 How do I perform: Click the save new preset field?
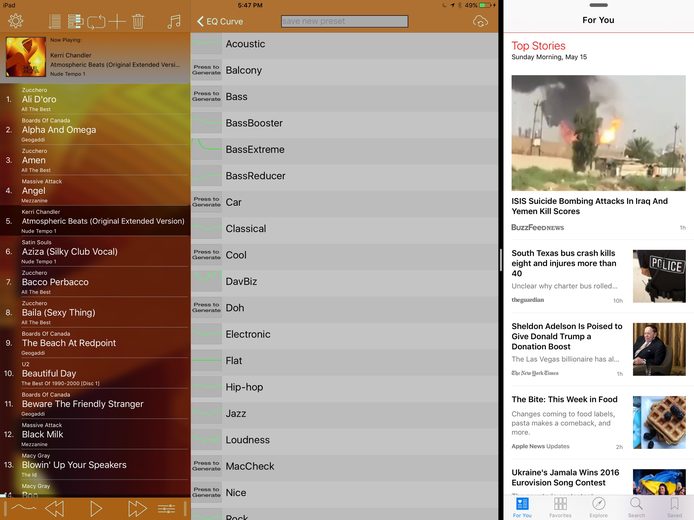pyautogui.click(x=344, y=21)
